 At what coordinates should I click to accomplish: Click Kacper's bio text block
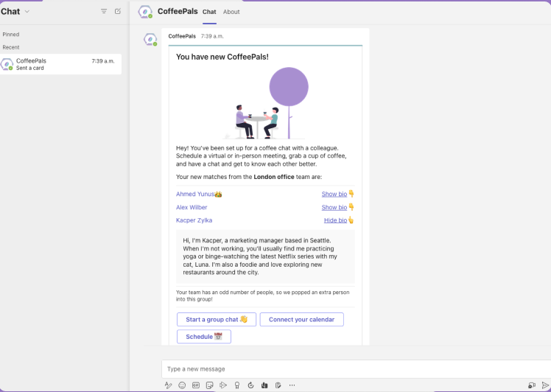[265, 256]
